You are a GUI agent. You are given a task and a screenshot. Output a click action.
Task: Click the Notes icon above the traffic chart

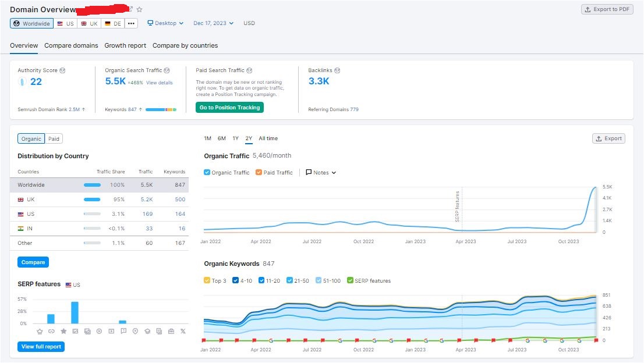(309, 172)
